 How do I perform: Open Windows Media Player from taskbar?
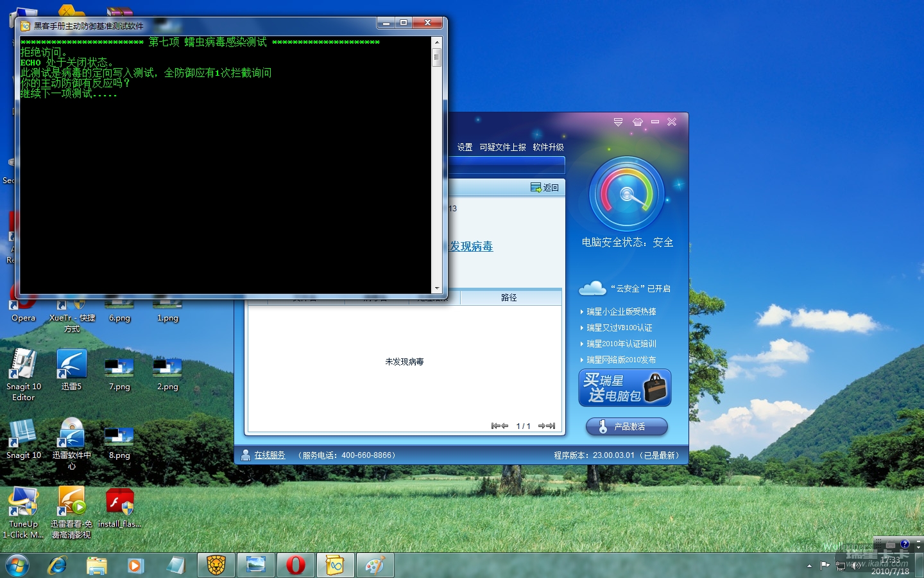[x=135, y=565]
